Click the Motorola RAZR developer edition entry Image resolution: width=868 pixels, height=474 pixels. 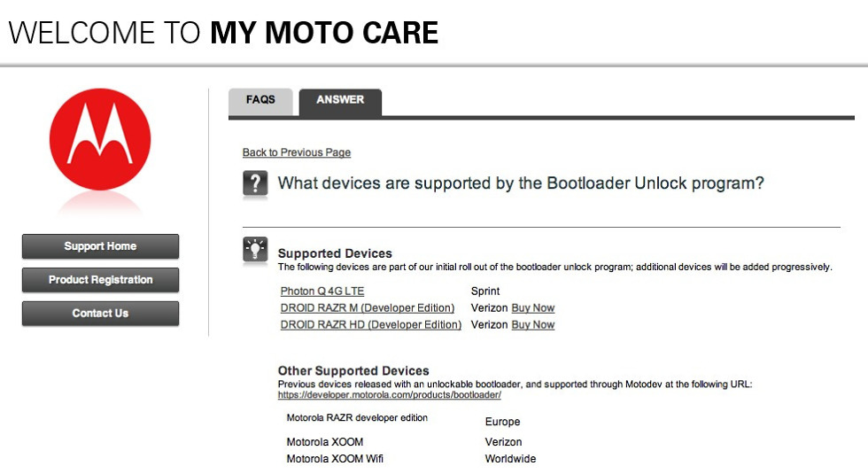[x=357, y=418]
